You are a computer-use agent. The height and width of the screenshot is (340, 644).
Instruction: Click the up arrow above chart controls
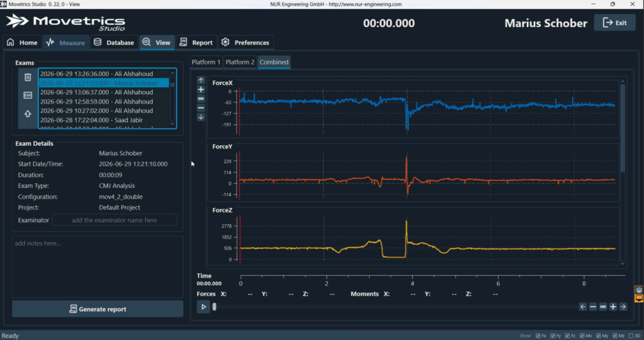[x=201, y=80]
